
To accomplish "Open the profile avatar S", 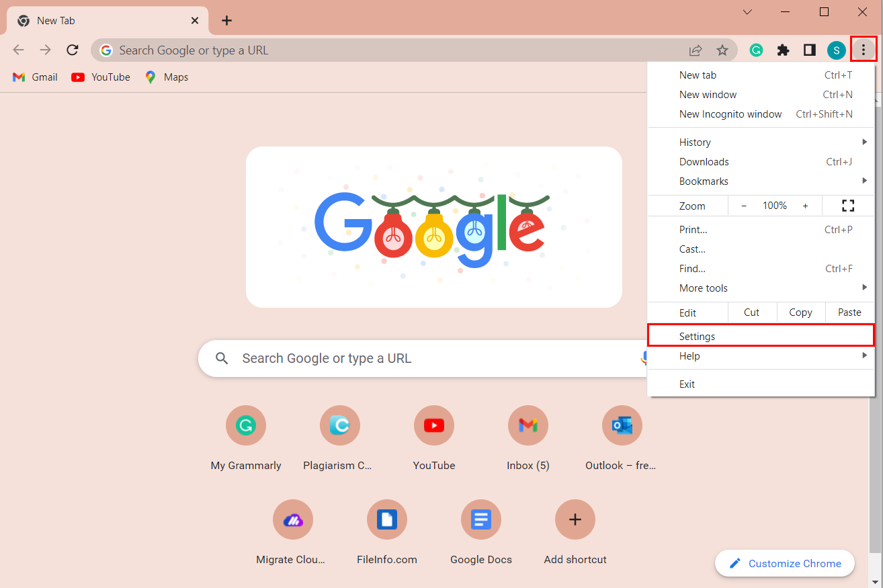I will pos(837,50).
